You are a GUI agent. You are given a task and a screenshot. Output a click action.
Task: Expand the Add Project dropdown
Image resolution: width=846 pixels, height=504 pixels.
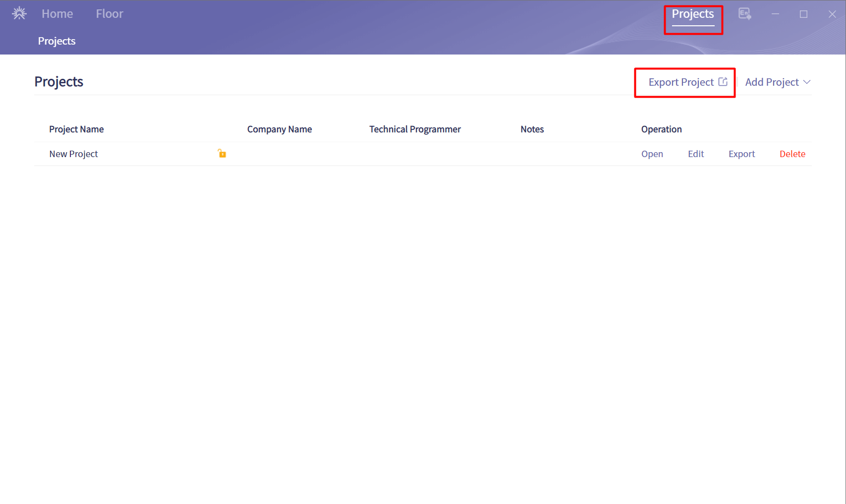(777, 82)
